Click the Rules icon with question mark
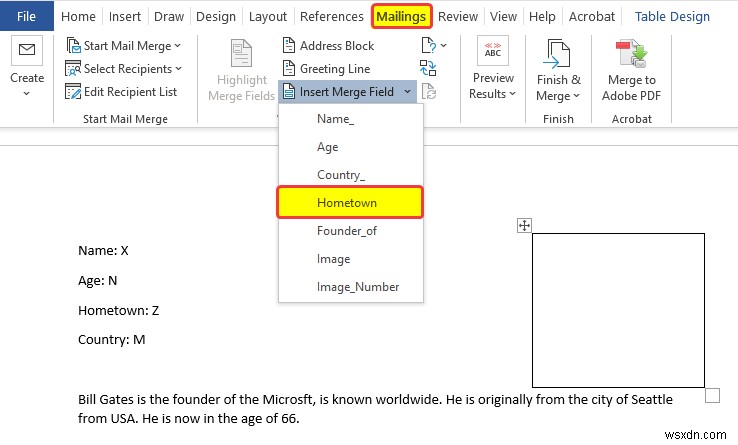This screenshot has width=738, height=445. [x=428, y=46]
